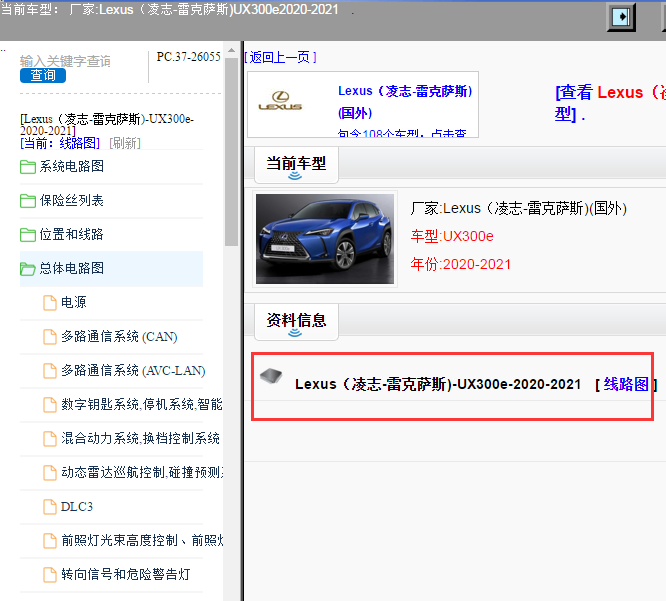
Task: Click the 年份:2020-2021 text
Action: pos(460,264)
